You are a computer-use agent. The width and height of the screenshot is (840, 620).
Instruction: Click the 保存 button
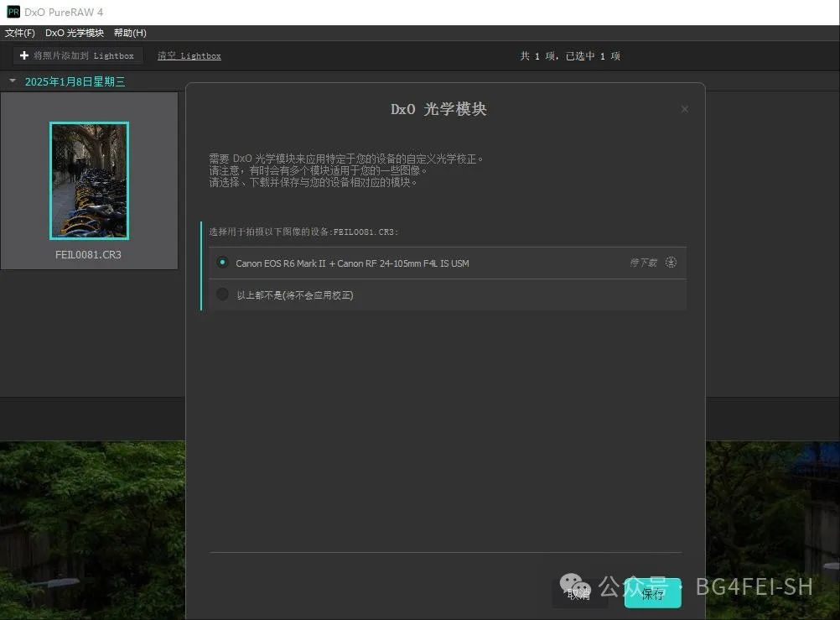click(652, 593)
